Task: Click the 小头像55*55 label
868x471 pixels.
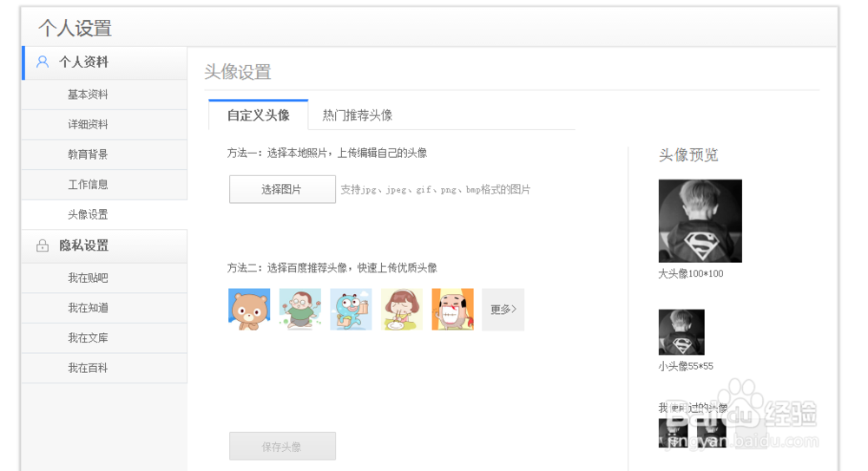Action: tap(686, 366)
